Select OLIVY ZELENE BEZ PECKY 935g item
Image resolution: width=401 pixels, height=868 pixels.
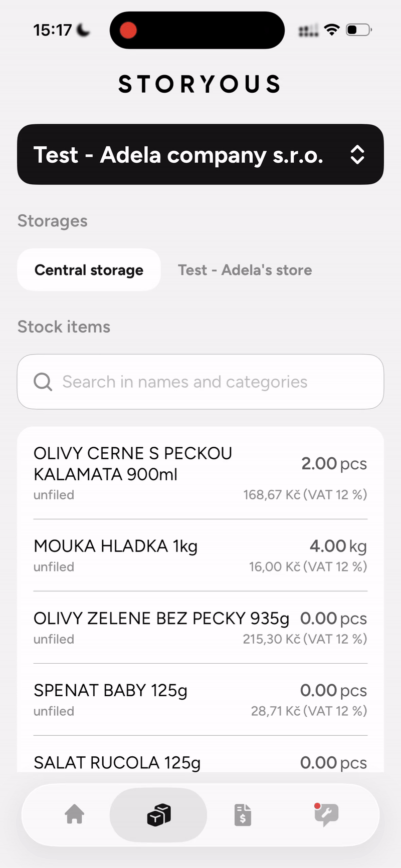(161, 619)
